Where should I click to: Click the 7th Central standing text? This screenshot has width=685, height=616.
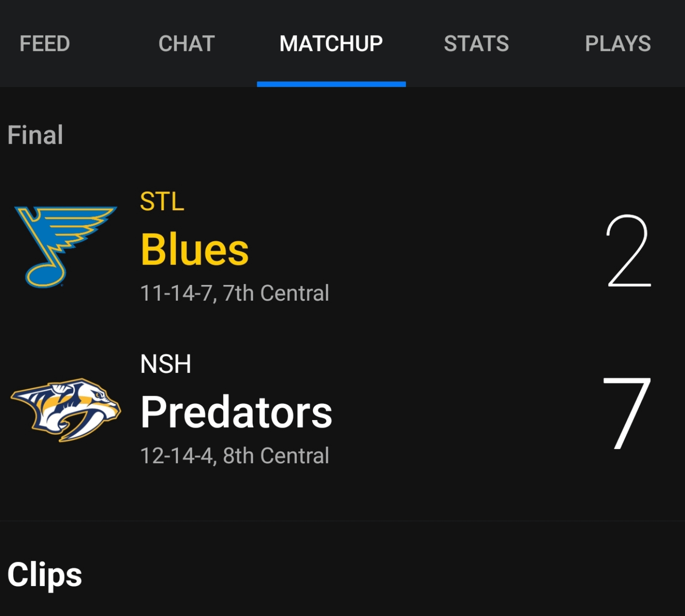coord(276,293)
